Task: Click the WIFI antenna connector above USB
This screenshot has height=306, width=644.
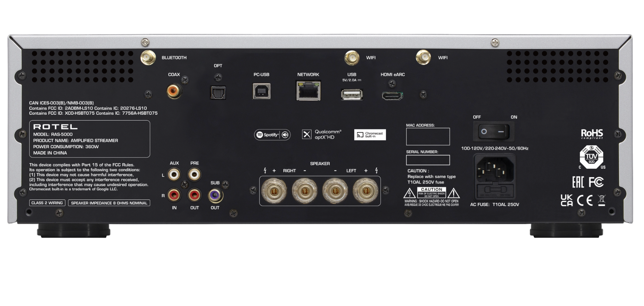Action: click(352, 58)
